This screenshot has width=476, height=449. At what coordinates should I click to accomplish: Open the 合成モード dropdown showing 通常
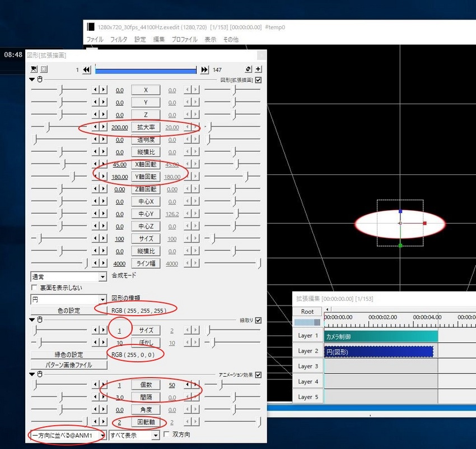[x=69, y=277]
